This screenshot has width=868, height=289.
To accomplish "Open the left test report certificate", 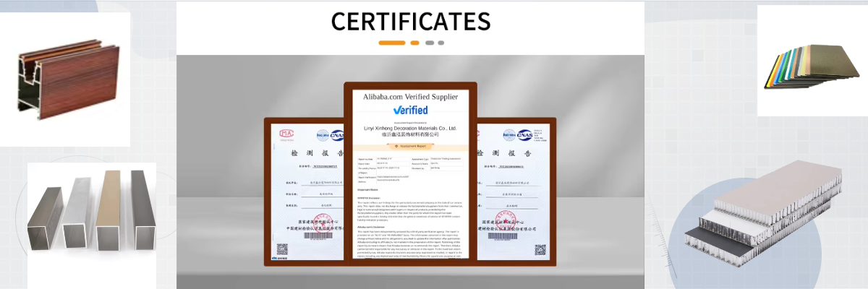I will (x=305, y=192).
